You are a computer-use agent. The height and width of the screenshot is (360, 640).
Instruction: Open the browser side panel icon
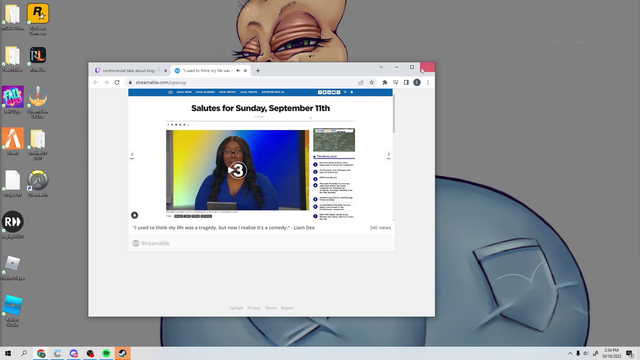point(406,82)
